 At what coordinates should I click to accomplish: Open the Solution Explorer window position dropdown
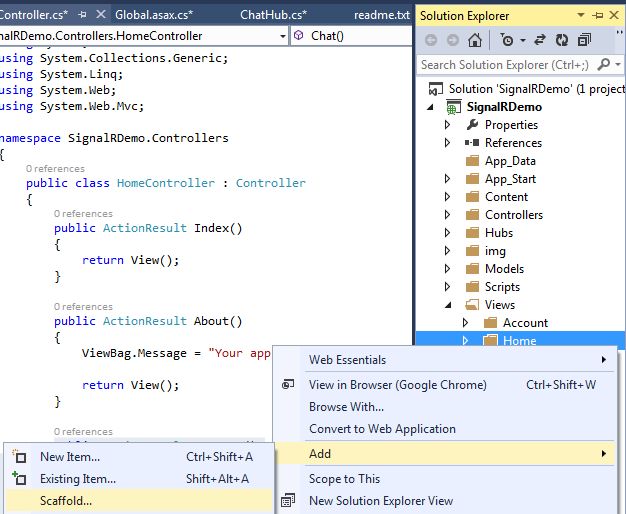click(580, 15)
